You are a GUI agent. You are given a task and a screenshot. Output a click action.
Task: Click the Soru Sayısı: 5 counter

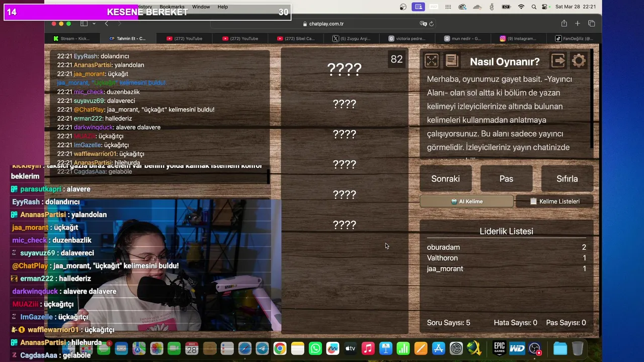pos(448,323)
